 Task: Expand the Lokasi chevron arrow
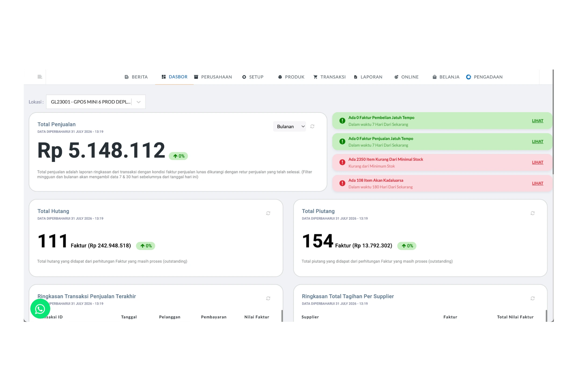click(139, 102)
